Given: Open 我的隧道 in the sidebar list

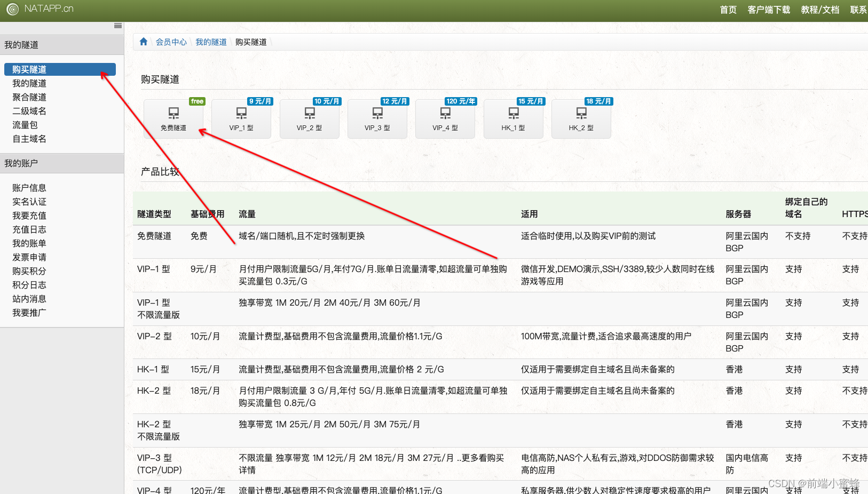Looking at the screenshot, I should click(x=29, y=83).
